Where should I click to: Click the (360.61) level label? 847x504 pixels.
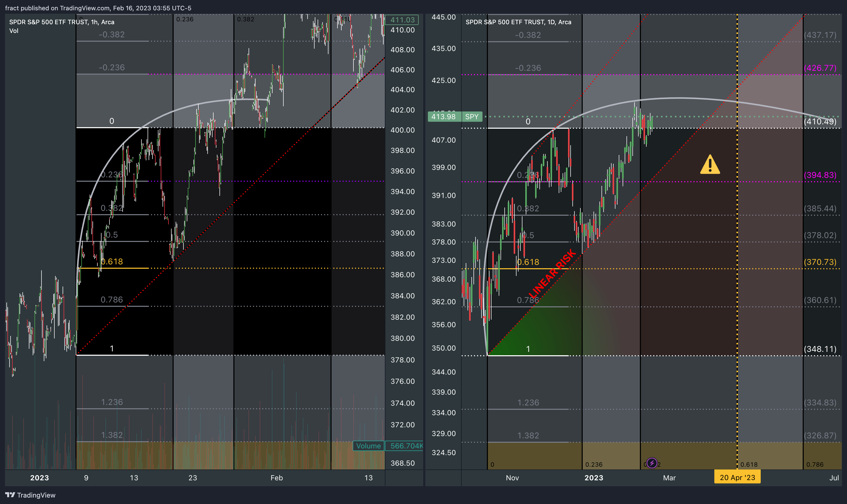click(x=820, y=300)
